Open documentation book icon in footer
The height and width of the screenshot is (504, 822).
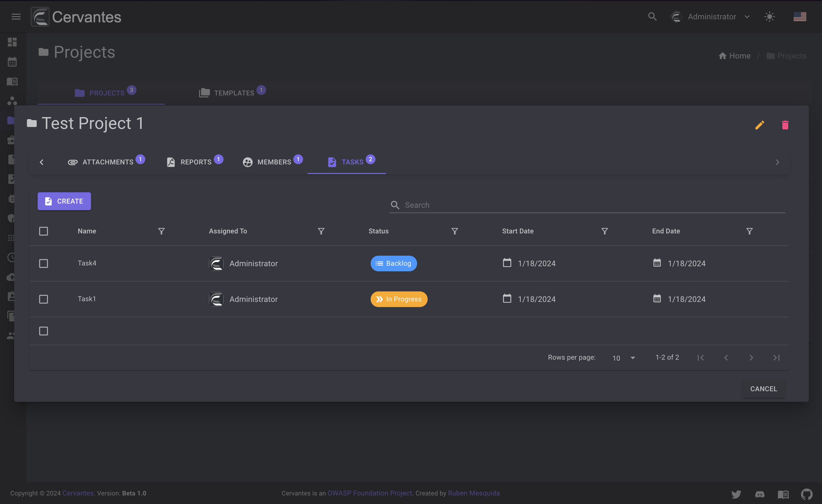coord(783,494)
